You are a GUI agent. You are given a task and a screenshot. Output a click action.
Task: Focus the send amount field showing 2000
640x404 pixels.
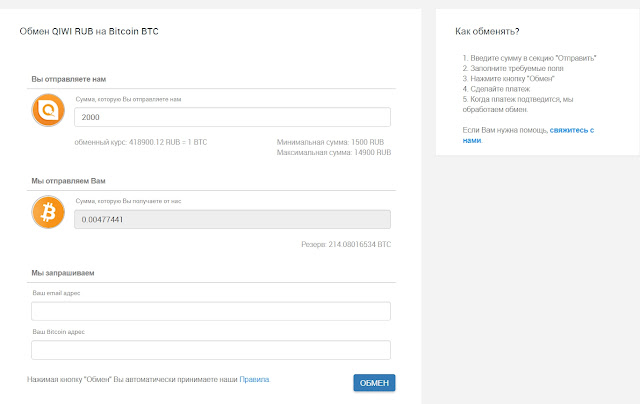232,117
